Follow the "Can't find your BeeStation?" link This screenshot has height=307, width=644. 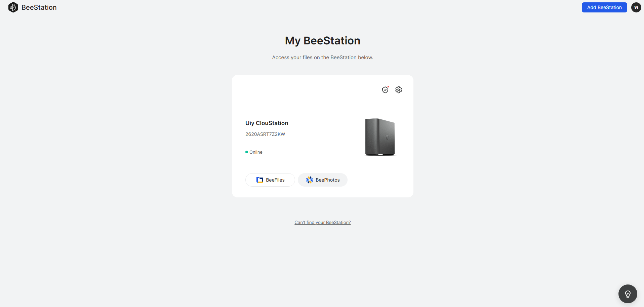(x=323, y=222)
